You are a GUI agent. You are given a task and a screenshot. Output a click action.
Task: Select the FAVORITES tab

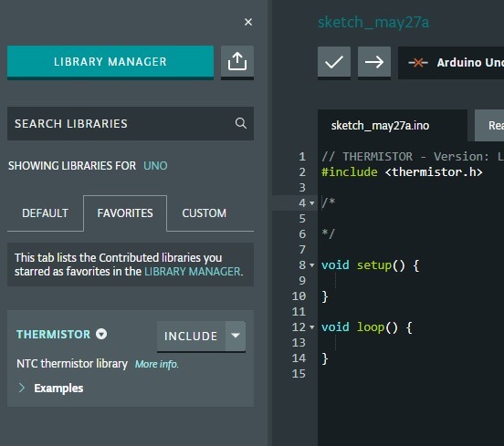pos(125,213)
